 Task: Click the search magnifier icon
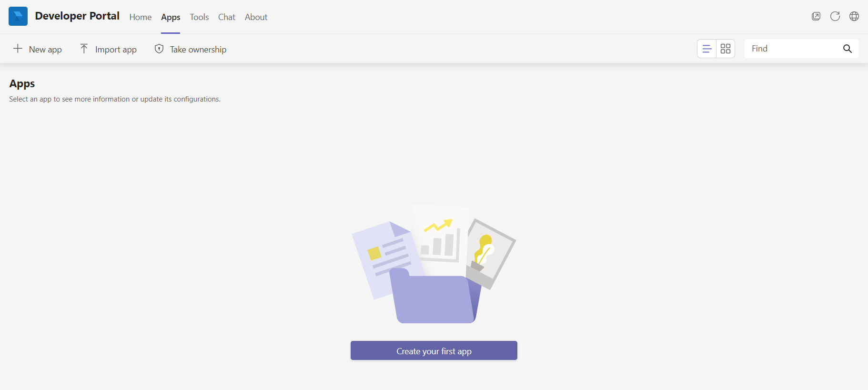848,49
